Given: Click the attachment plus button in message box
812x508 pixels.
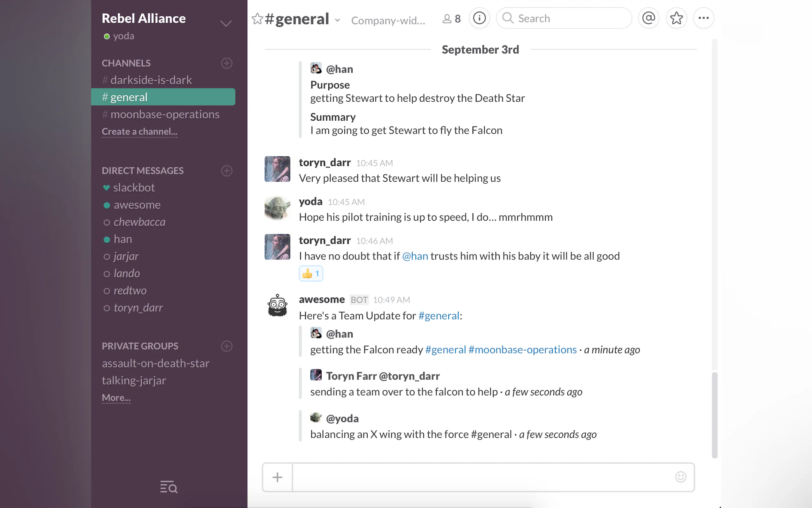Looking at the screenshot, I should (x=277, y=477).
